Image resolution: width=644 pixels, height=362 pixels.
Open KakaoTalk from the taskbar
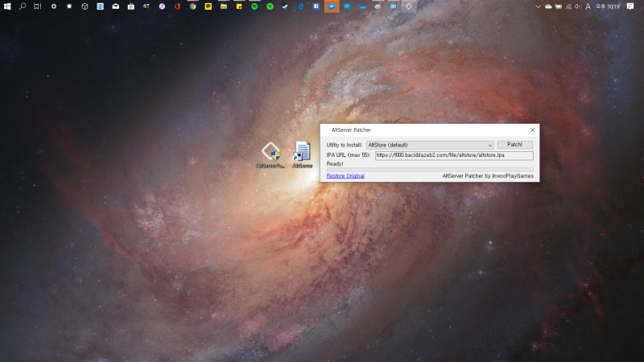pos(208,6)
